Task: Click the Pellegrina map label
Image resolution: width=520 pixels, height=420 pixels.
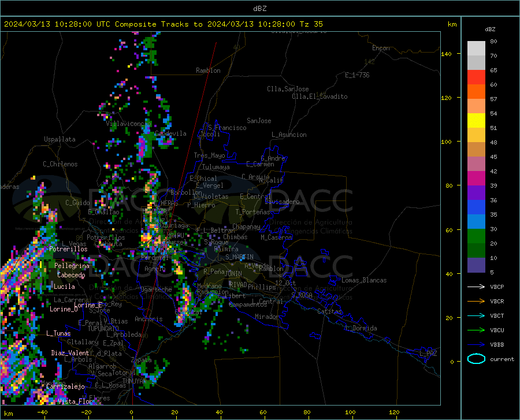Action: tap(72, 266)
